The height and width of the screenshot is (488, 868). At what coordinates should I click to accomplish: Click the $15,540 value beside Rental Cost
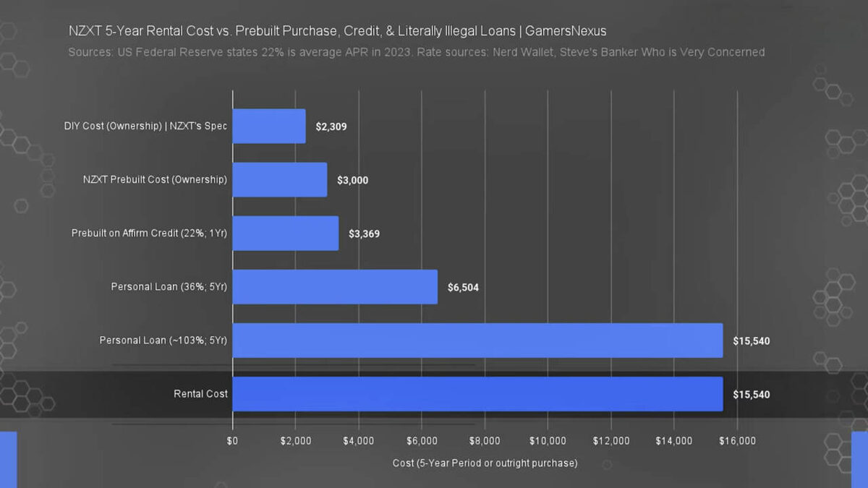pos(751,394)
